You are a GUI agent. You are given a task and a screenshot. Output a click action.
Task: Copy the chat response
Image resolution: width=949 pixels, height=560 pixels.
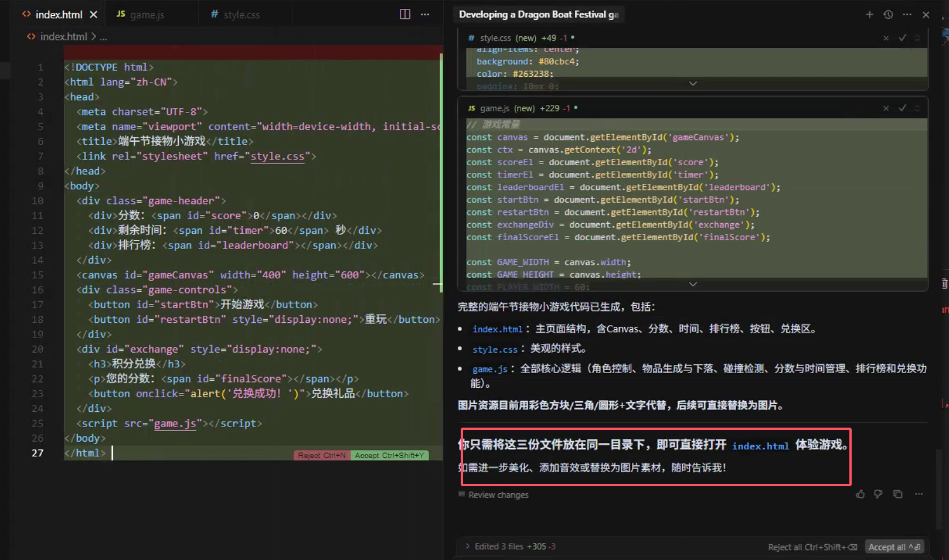[897, 494]
